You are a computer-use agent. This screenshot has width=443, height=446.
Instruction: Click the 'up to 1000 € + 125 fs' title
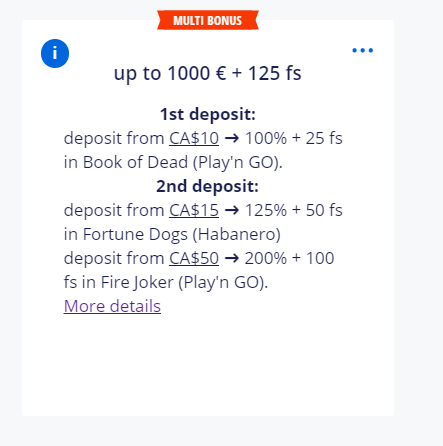point(208,73)
